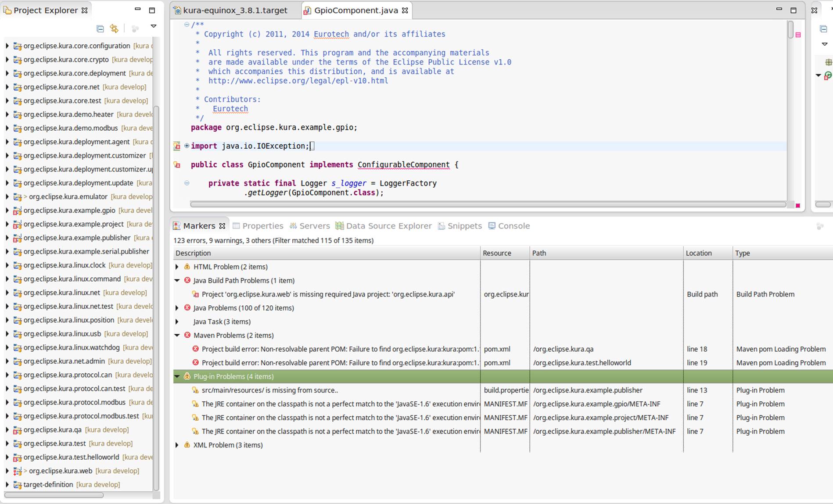The height and width of the screenshot is (504, 833).
Task: Collapse the s_logger field fold toggle
Action: click(x=187, y=183)
